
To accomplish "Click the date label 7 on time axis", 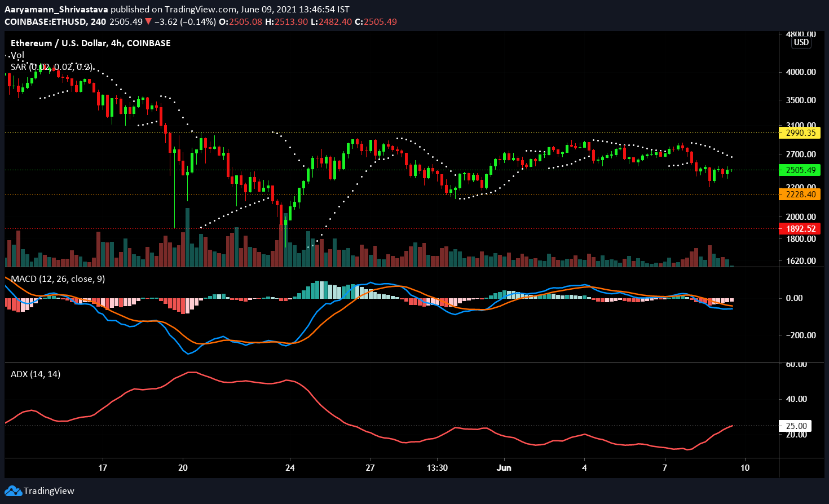I will click(x=665, y=468).
